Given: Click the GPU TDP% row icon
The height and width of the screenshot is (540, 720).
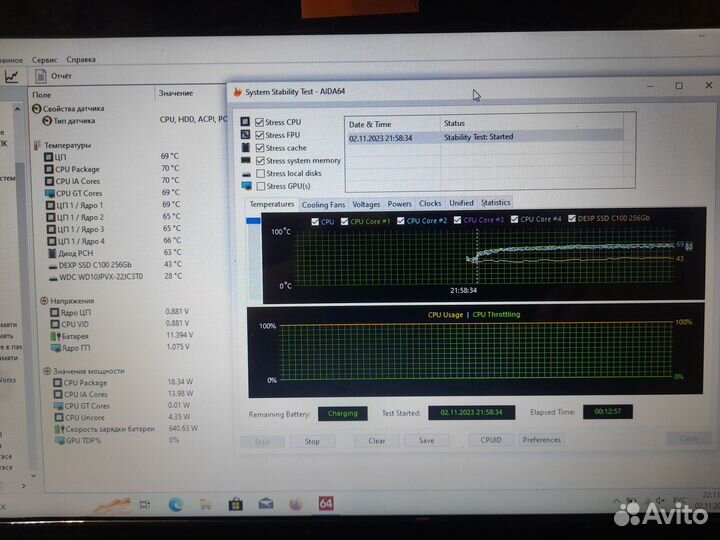Looking at the screenshot, I should pyautogui.click(x=60, y=441).
